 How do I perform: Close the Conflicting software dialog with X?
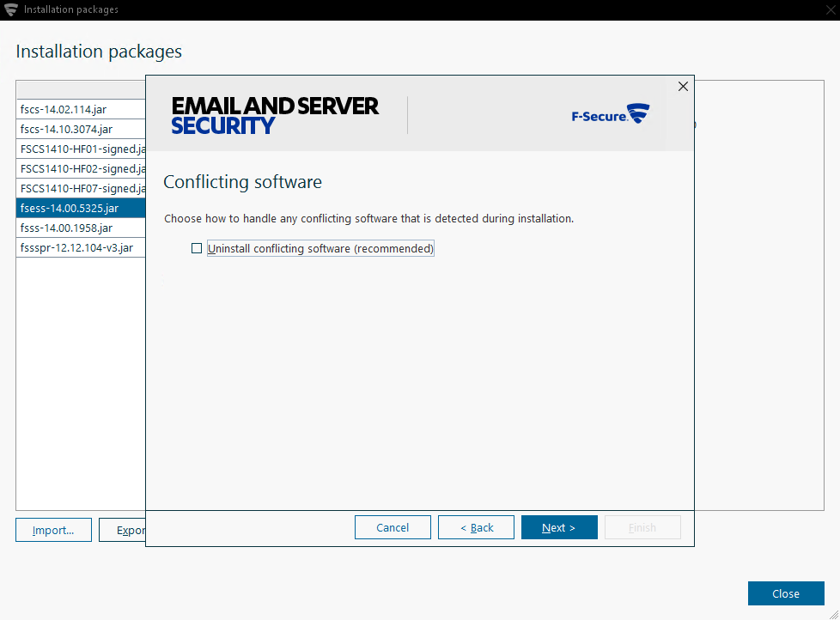click(683, 86)
